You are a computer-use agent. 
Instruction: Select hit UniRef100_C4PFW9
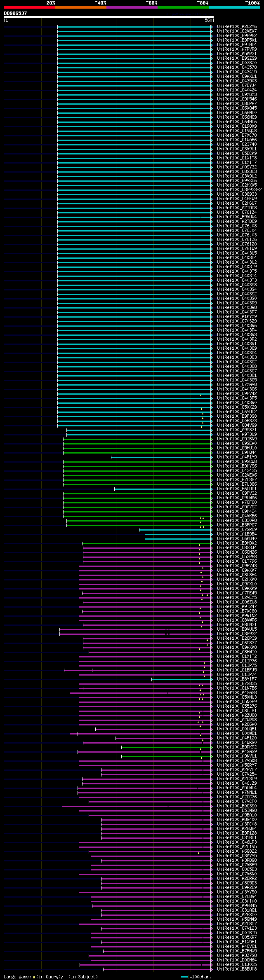click(x=237, y=199)
